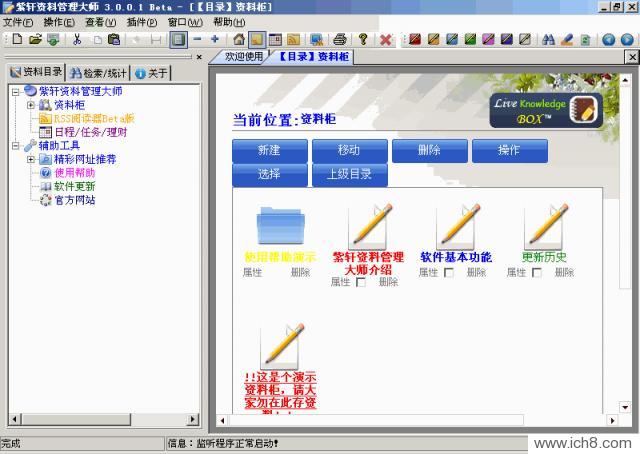Close the left panel with its X

[x=199, y=57]
